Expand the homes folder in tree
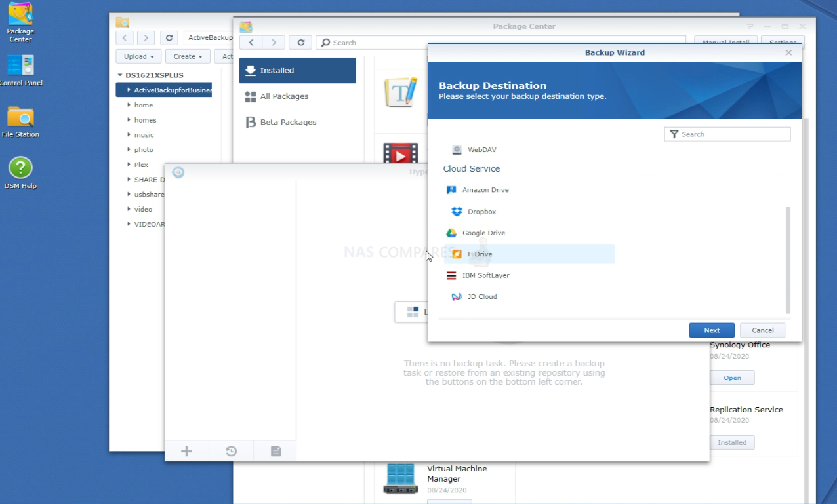This screenshot has height=504, width=837. click(129, 120)
